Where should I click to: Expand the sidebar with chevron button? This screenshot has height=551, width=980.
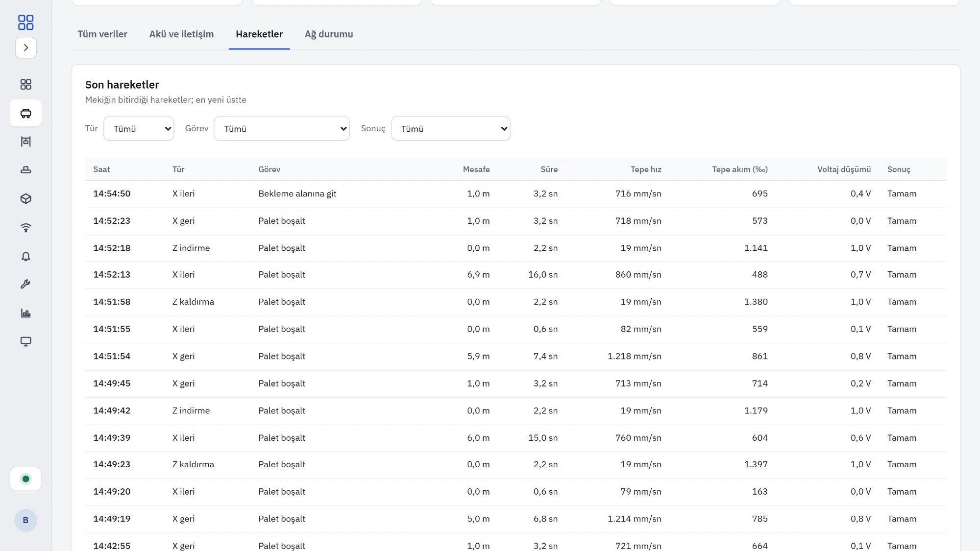pyautogui.click(x=26, y=48)
